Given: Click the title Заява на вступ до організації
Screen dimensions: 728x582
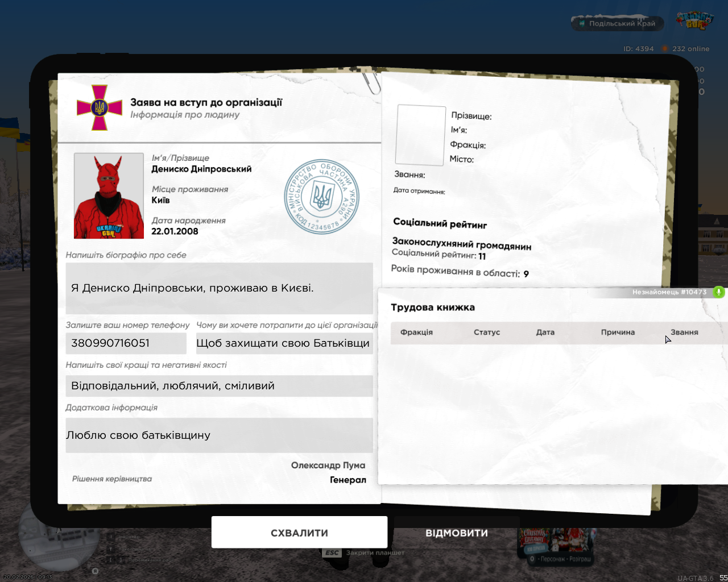Looking at the screenshot, I should tap(206, 102).
